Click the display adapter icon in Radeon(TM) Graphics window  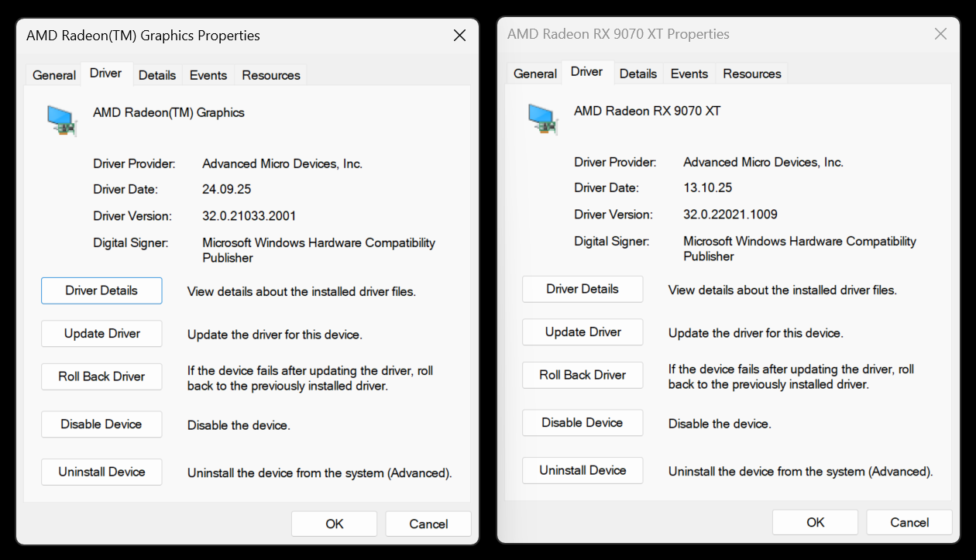pyautogui.click(x=62, y=120)
